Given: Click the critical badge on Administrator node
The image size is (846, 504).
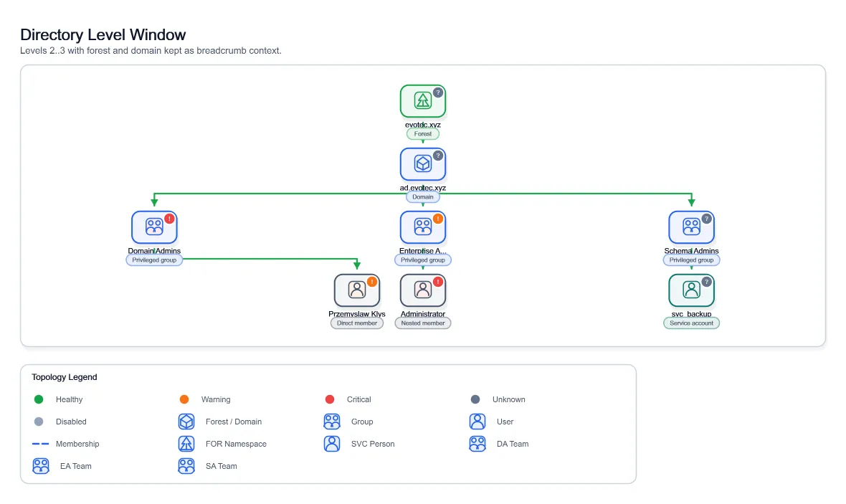Looking at the screenshot, I should pos(438,282).
